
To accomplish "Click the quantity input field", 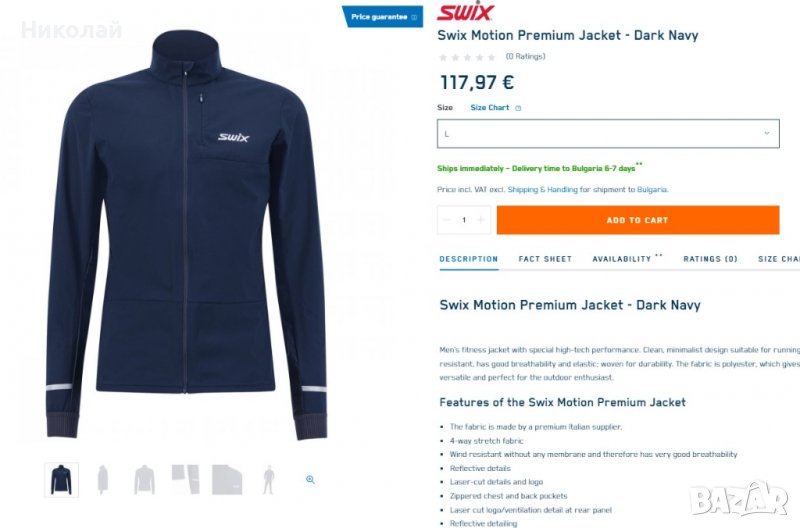I will pos(464,220).
